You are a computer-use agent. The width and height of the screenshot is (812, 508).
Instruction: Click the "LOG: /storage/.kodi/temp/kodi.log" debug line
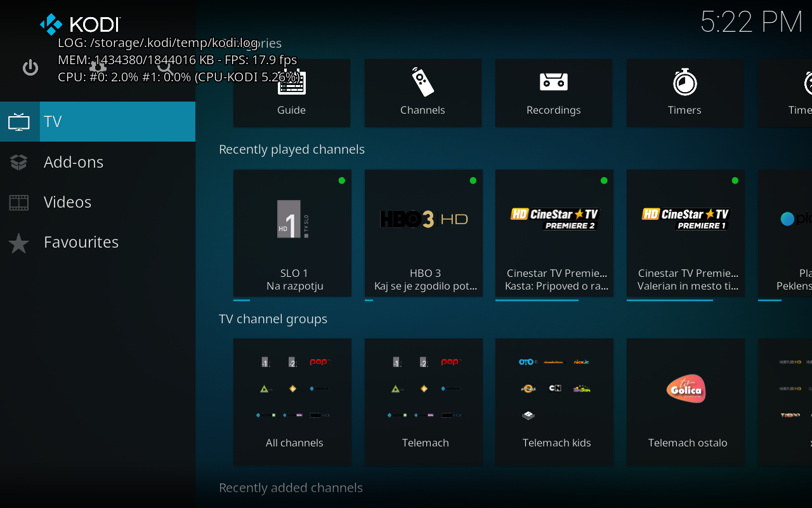coord(158,43)
